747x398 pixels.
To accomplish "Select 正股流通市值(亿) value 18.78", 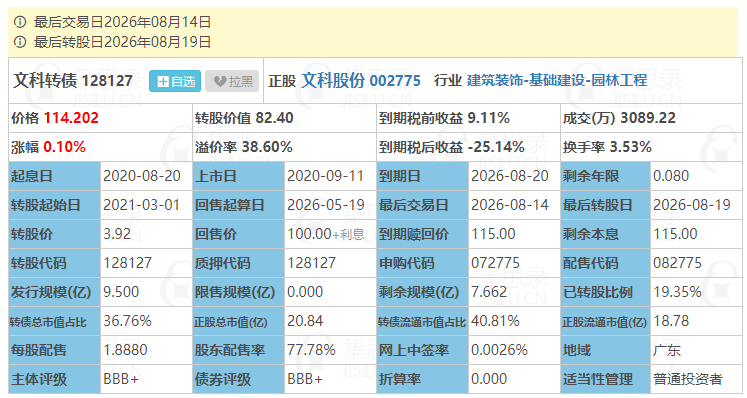I will click(671, 321).
